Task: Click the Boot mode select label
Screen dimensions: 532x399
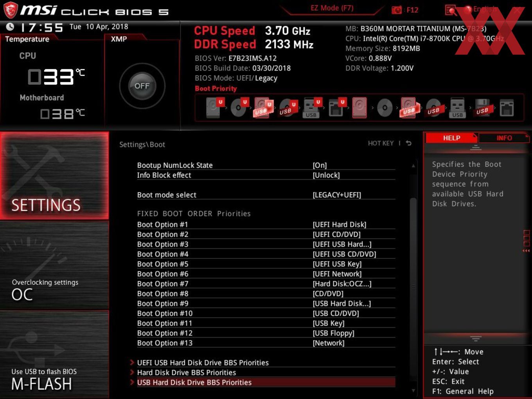Action: click(x=167, y=195)
